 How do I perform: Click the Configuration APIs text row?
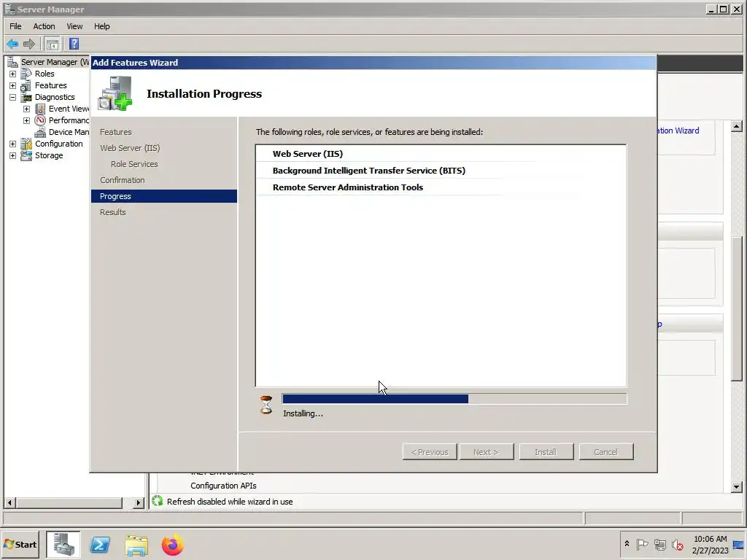(x=223, y=486)
